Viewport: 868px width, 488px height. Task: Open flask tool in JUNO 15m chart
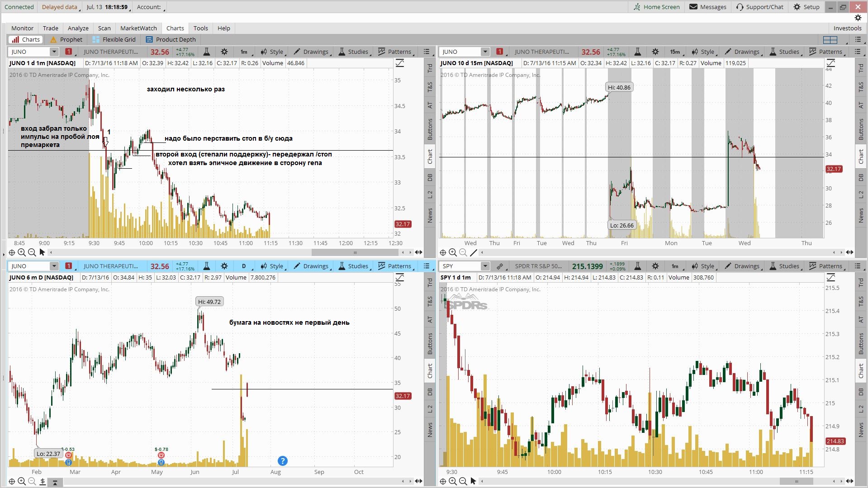pos(638,52)
